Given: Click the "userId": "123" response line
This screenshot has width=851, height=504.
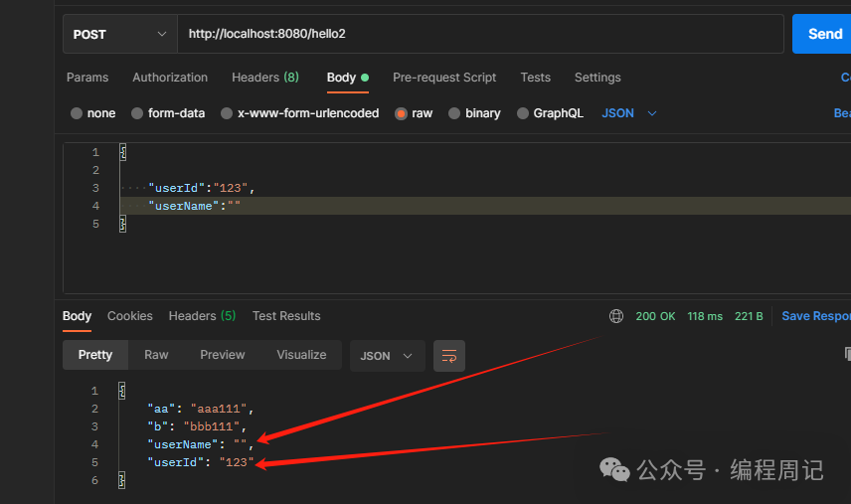Looking at the screenshot, I should coord(200,462).
